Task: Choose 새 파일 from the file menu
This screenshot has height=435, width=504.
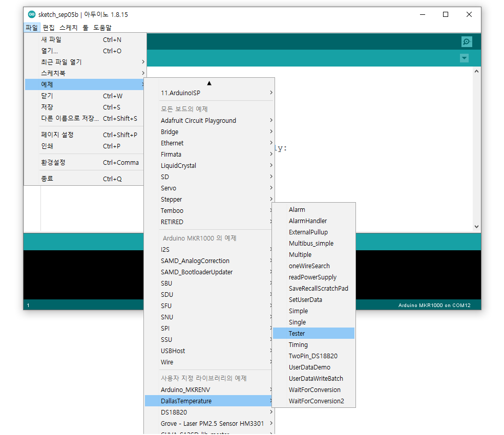Action: (x=84, y=39)
